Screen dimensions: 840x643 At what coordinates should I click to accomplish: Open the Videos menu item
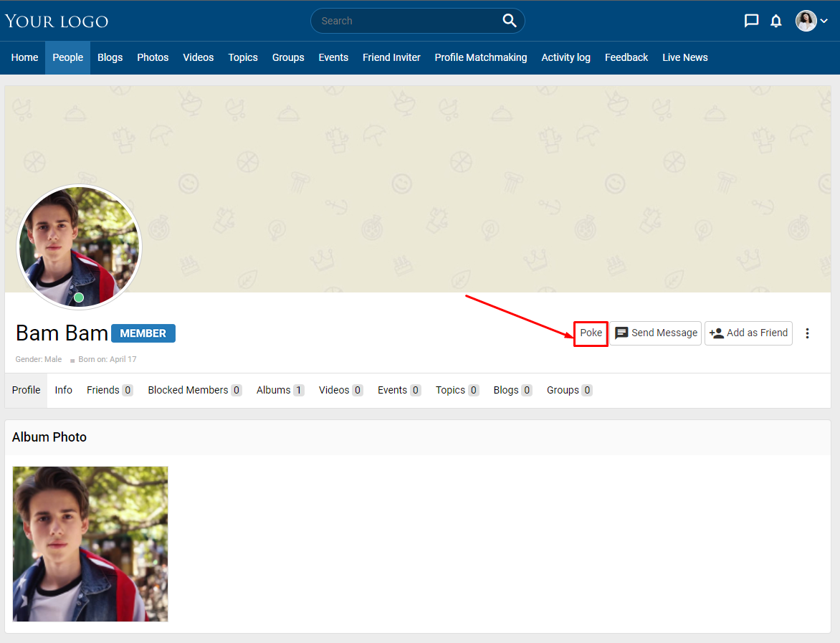tap(199, 57)
